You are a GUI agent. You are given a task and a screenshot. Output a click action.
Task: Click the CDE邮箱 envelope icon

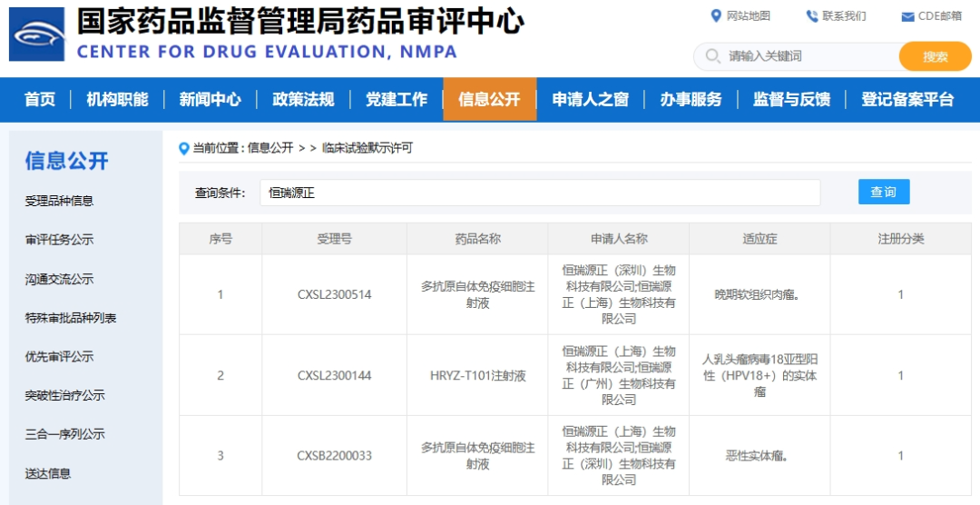tap(907, 17)
